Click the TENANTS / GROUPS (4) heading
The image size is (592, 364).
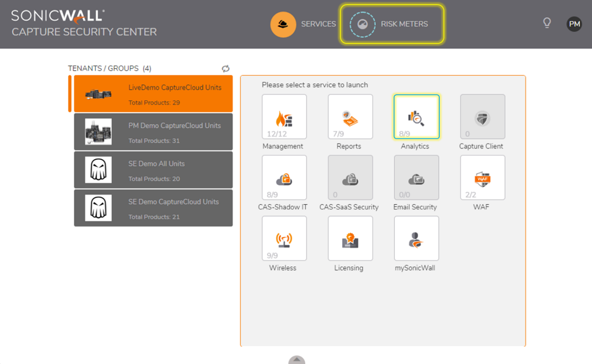[110, 68]
